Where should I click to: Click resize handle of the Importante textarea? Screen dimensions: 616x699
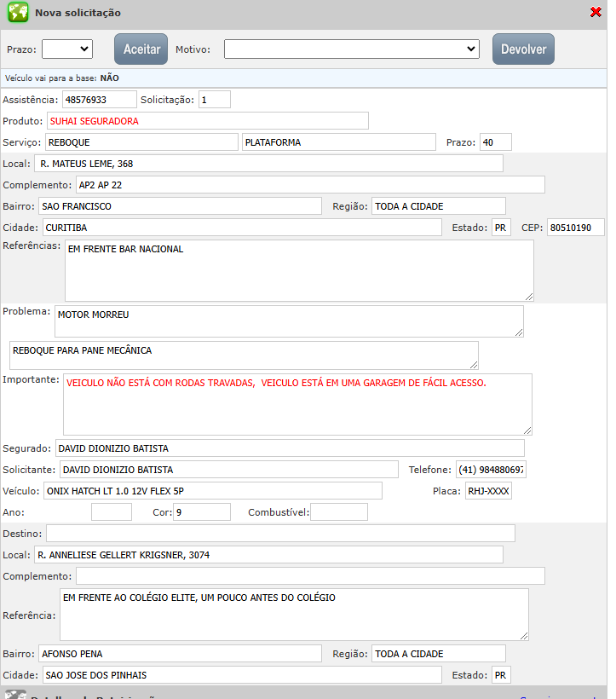coord(527,430)
